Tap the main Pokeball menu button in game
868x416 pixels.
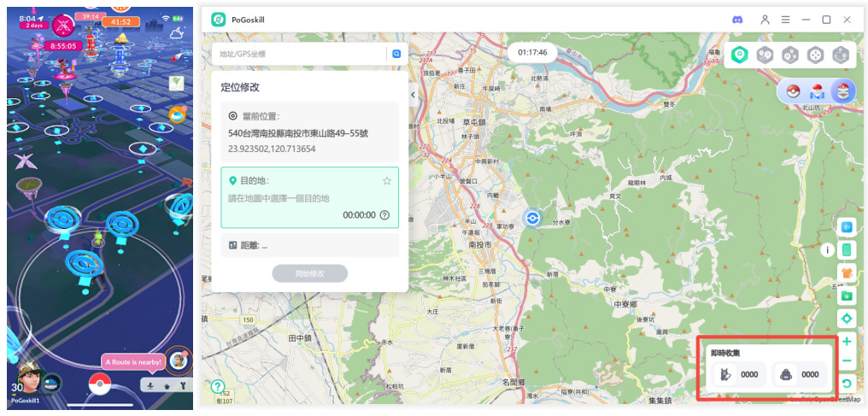pos(100,384)
